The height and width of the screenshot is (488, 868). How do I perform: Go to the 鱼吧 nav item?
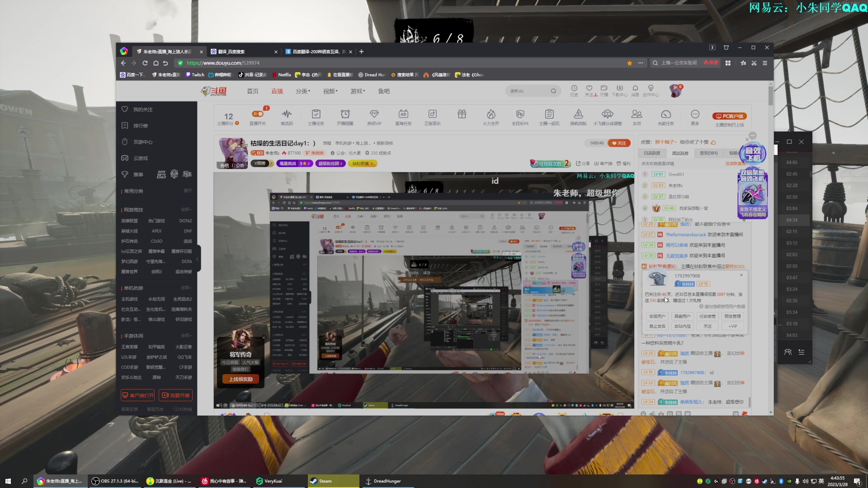[x=384, y=91]
